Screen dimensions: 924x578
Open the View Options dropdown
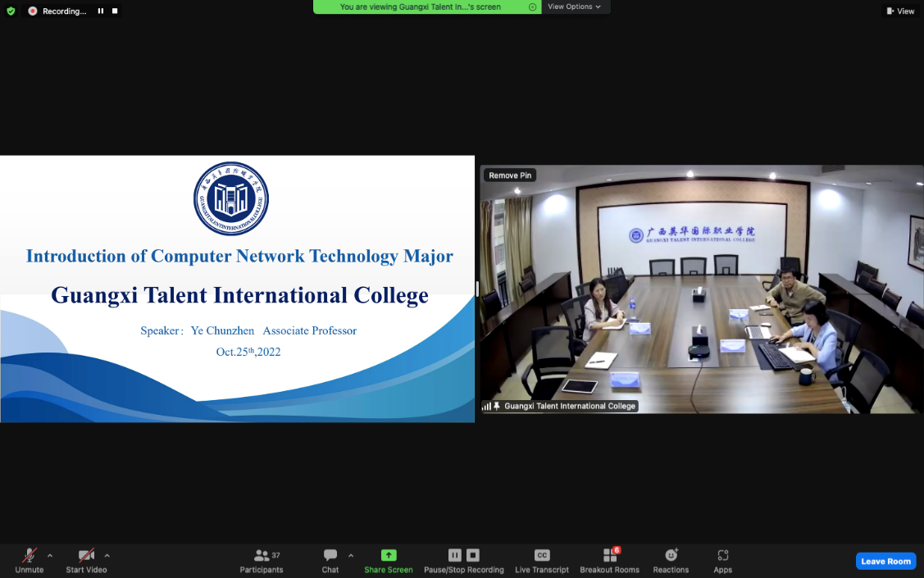click(x=574, y=7)
